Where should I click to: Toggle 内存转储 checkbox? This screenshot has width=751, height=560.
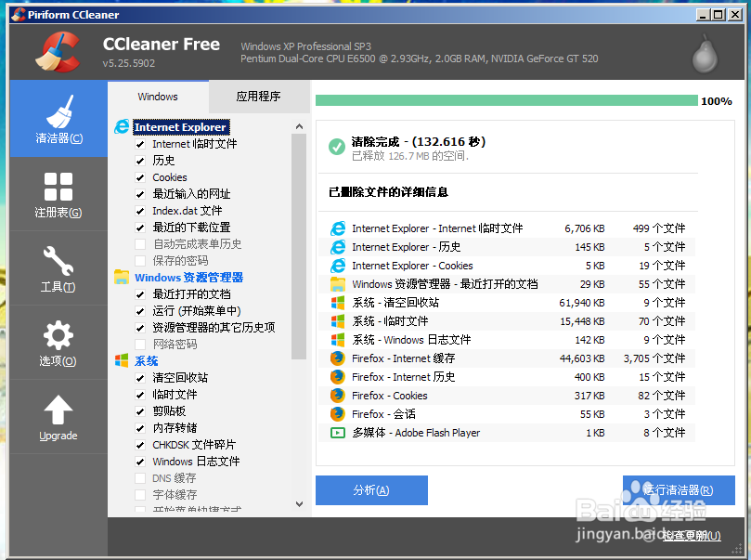[140, 428]
